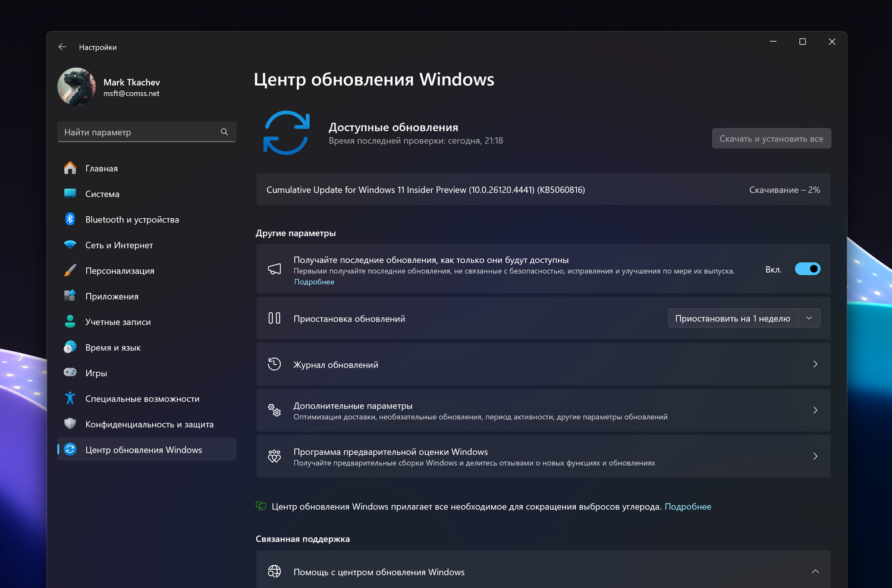Click the Приостановка обновлений label
Screen dimensions: 892x588
[349, 319]
